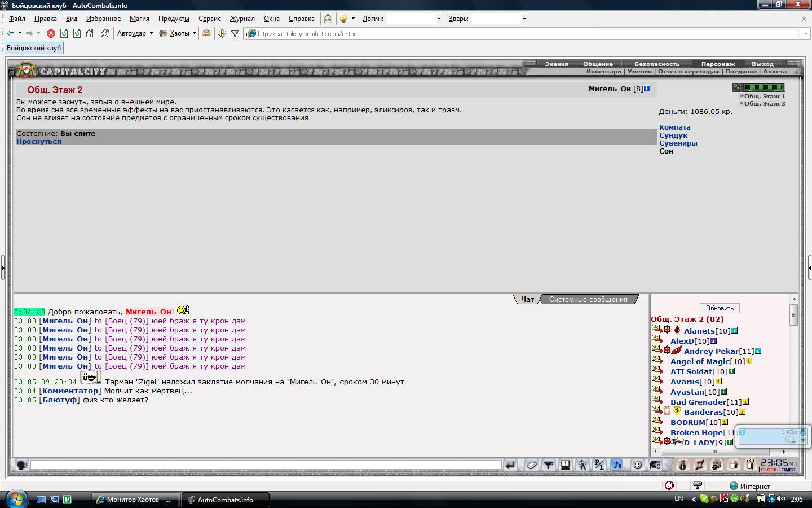
Task: Go to Общ. Этаж 3
Action: coord(764,103)
